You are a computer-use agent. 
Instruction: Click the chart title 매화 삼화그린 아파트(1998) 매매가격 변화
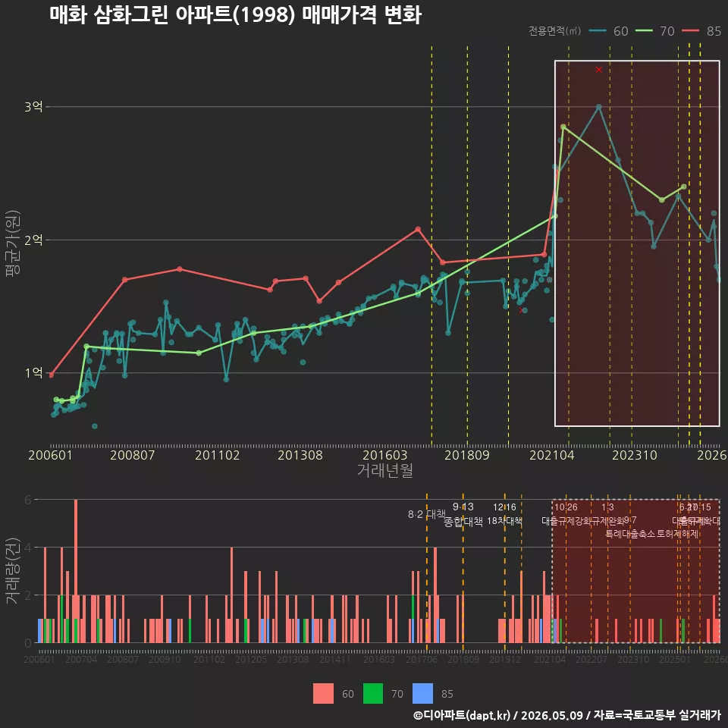(x=235, y=15)
